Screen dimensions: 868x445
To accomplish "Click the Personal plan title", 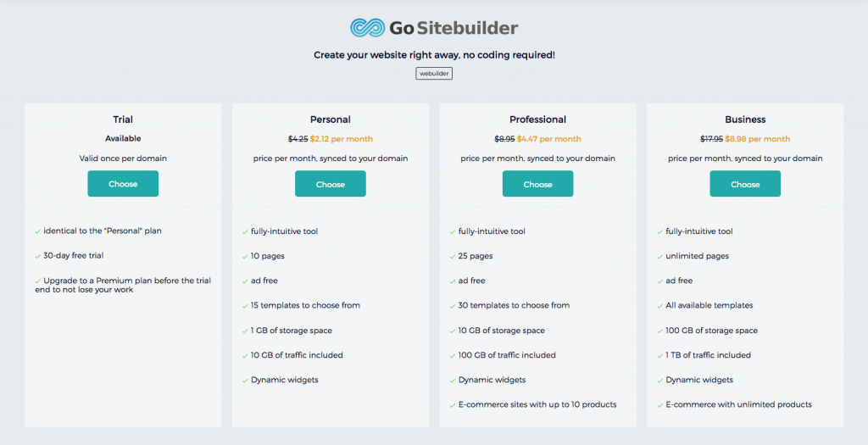I will pos(331,120).
